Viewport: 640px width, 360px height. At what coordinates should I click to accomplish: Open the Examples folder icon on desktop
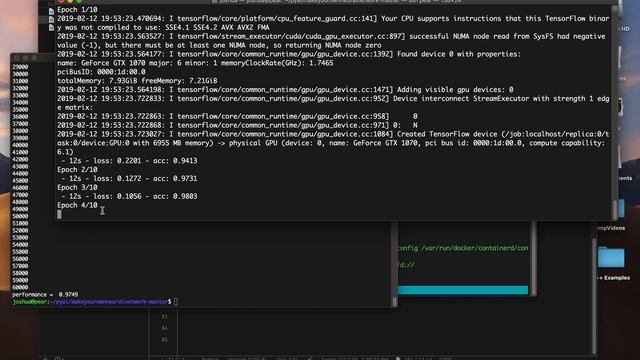[611, 258]
